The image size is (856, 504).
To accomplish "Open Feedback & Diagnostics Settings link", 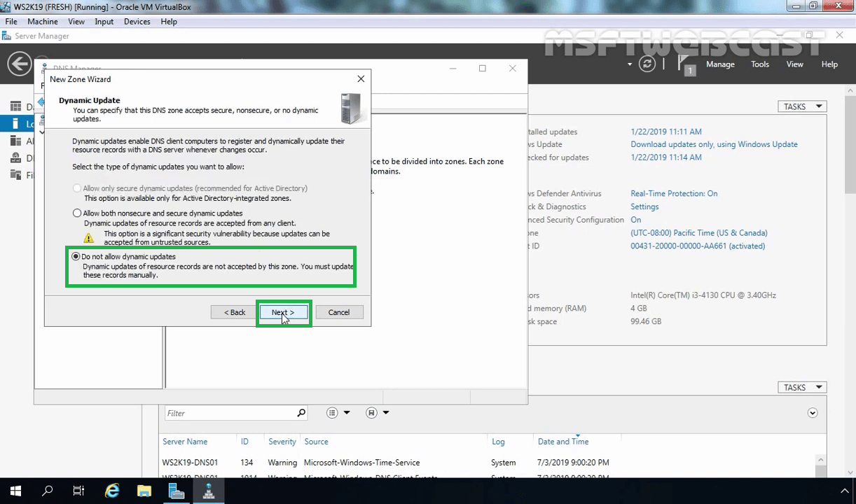I will click(x=644, y=206).
